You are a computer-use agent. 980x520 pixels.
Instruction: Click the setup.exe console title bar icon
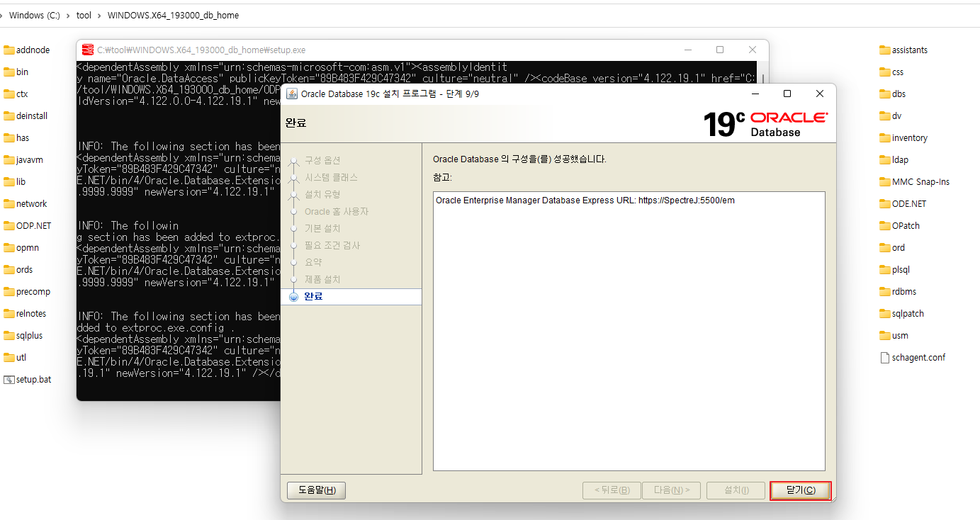(88, 50)
